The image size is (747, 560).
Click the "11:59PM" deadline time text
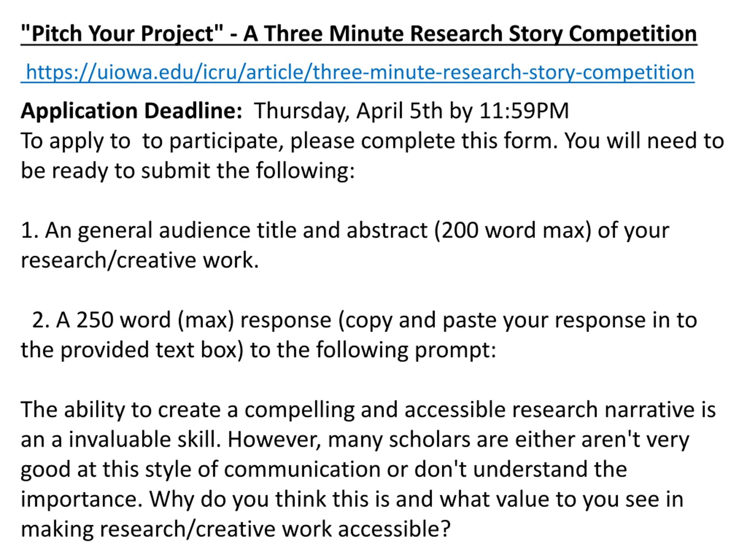[524, 111]
